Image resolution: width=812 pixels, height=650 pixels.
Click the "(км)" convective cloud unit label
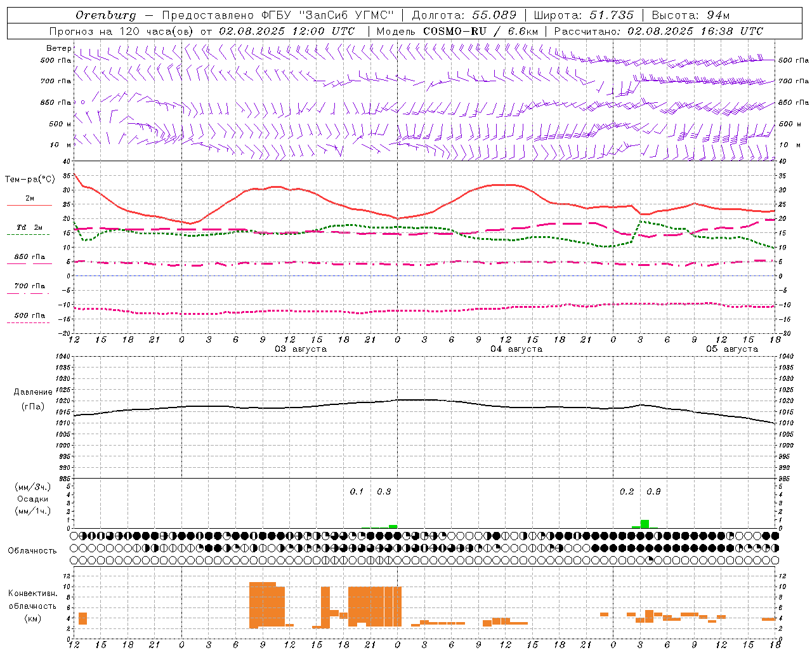33,618
